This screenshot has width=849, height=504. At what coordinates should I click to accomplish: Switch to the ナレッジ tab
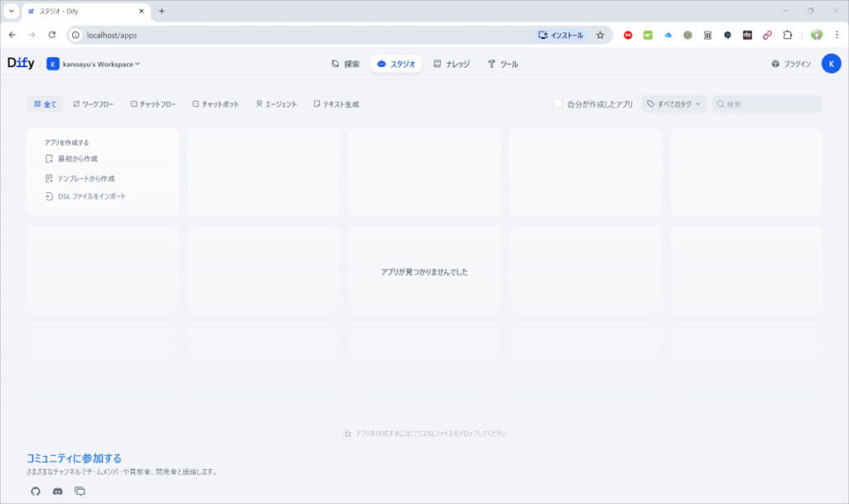(x=451, y=64)
